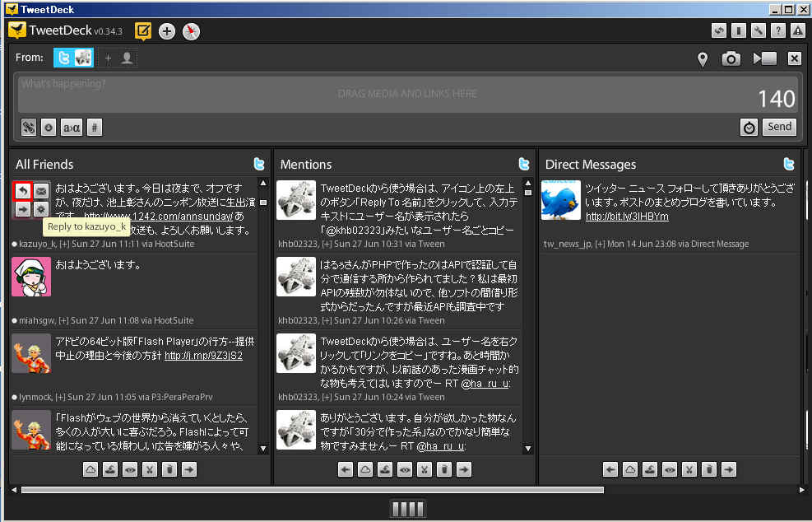
Task: Click scissors icon under All Friends column
Action: tap(150, 469)
